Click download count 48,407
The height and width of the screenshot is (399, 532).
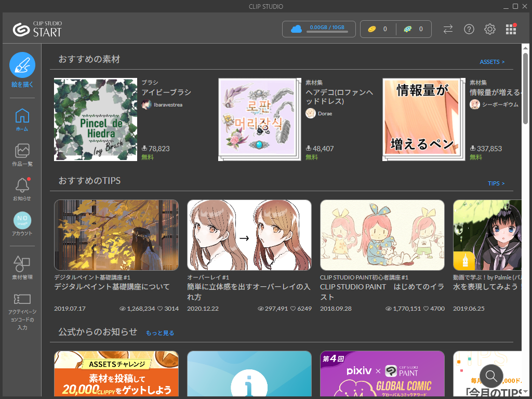(x=323, y=149)
